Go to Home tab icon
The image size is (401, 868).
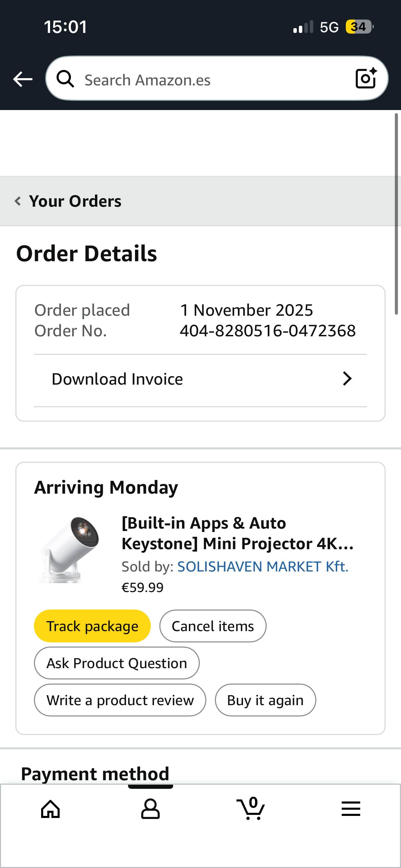pyautogui.click(x=50, y=809)
